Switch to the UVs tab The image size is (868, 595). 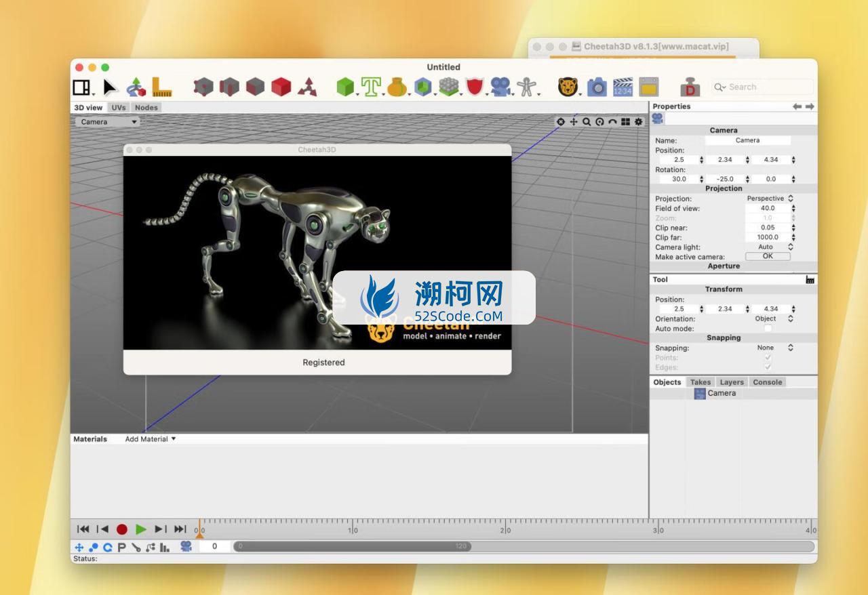[x=119, y=107]
